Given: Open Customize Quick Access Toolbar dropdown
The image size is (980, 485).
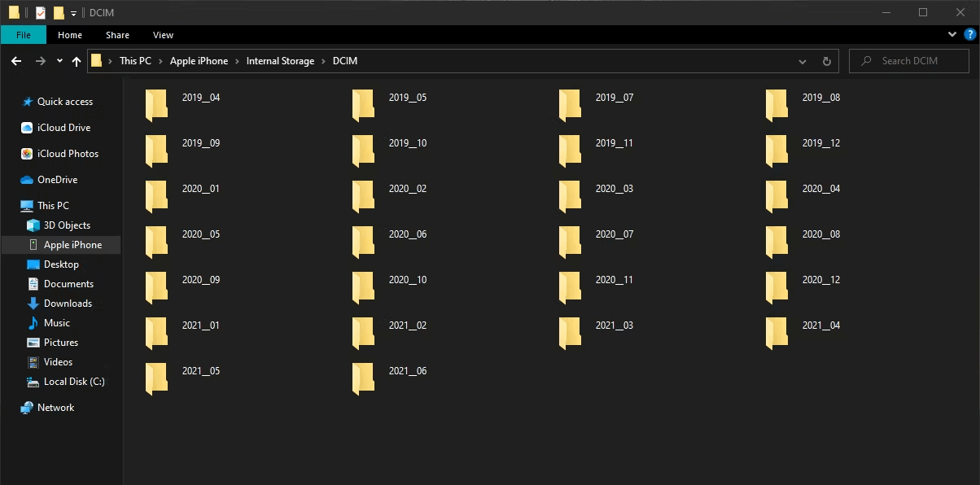Looking at the screenshot, I should click(73, 13).
